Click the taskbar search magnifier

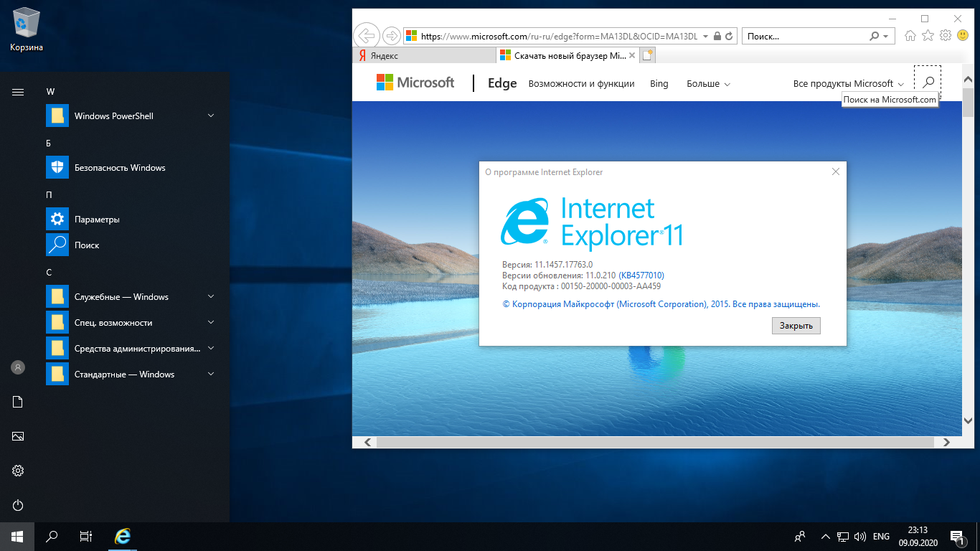[x=52, y=536]
